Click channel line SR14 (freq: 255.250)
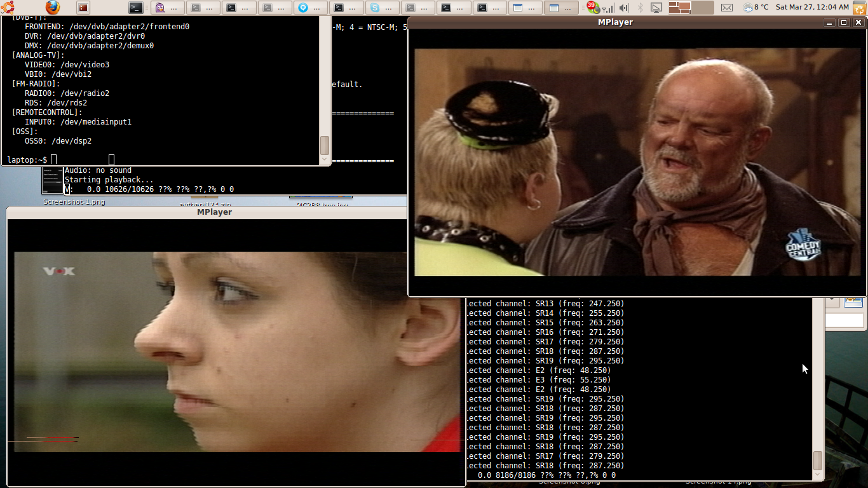Screen dimensions: 868x488 click(x=546, y=313)
